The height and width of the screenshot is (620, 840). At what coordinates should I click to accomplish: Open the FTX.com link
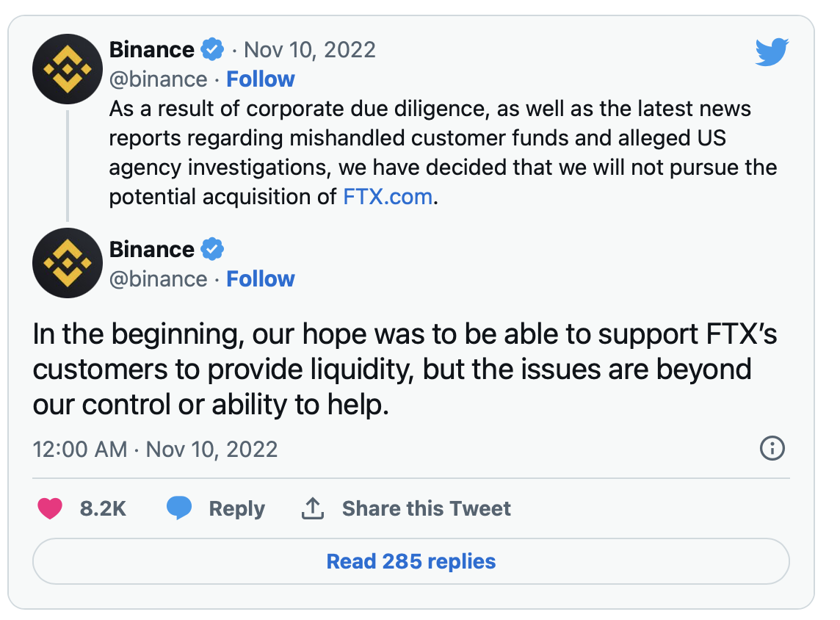[388, 197]
